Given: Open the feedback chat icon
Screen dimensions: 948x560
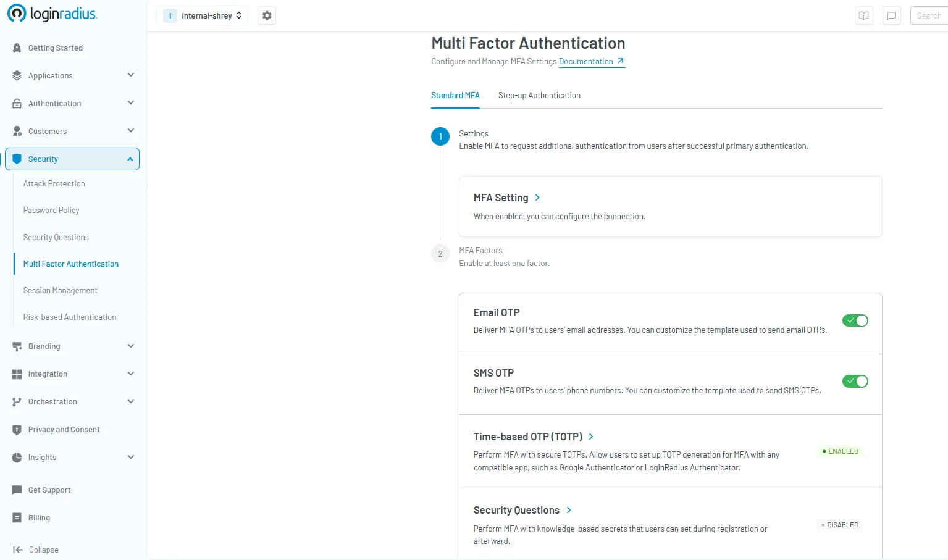Looking at the screenshot, I should click(891, 15).
